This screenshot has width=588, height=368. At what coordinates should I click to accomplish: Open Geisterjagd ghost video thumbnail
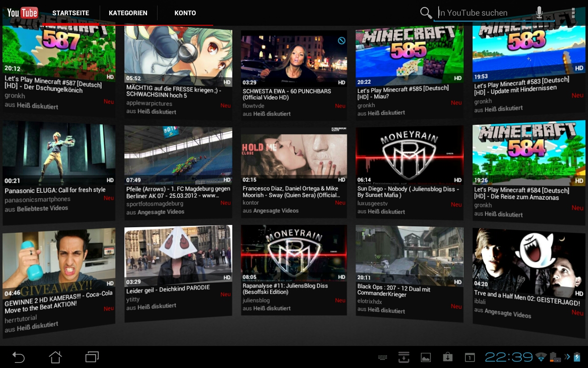tap(528, 263)
